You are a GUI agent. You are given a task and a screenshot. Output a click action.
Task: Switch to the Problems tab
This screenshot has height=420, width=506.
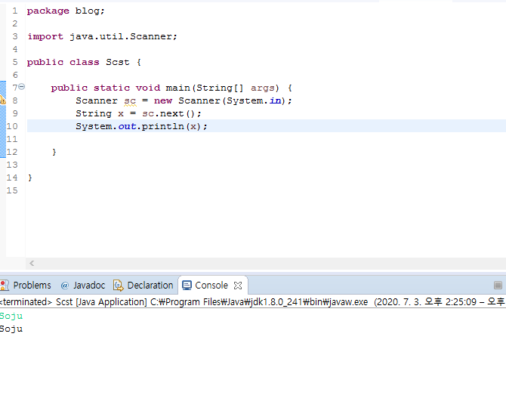(x=26, y=286)
